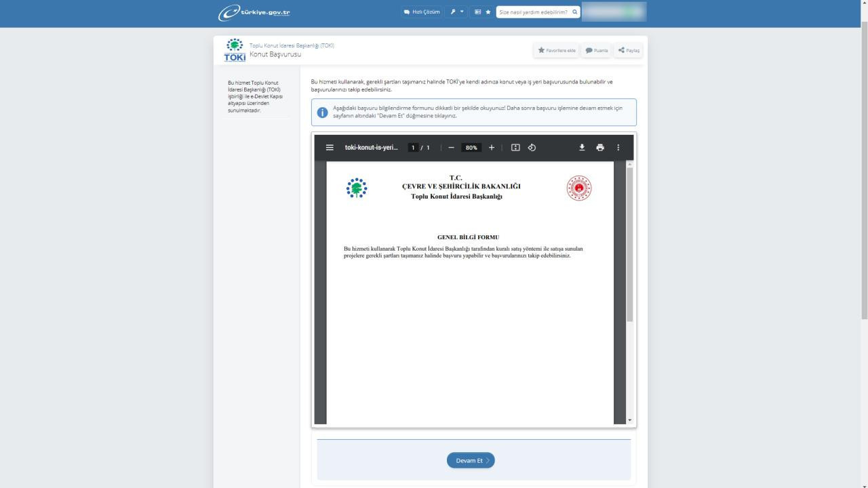Add Konut Başvurusu to favorites
Viewport: 868px width, 488px height.
[556, 50]
